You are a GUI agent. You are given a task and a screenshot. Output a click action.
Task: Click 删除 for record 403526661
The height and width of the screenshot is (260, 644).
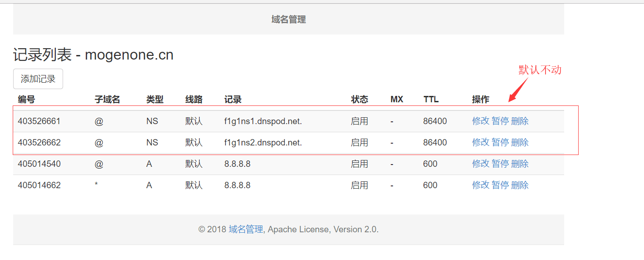pos(520,121)
